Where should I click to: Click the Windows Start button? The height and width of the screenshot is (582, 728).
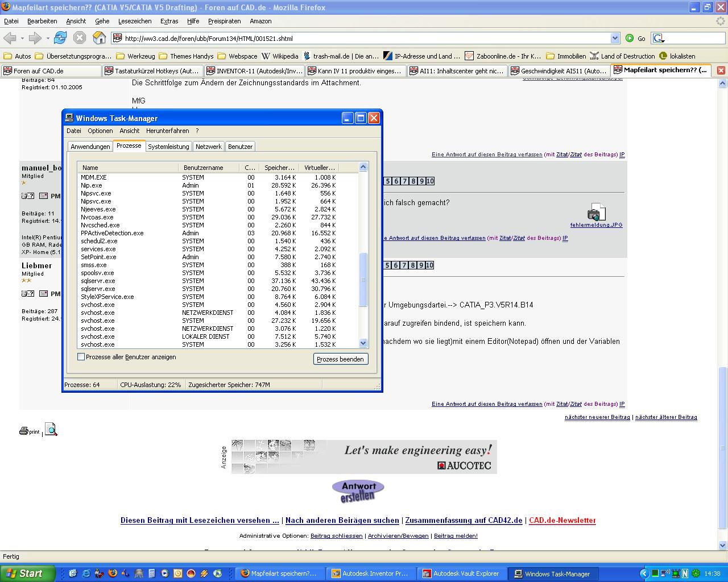pos(27,573)
